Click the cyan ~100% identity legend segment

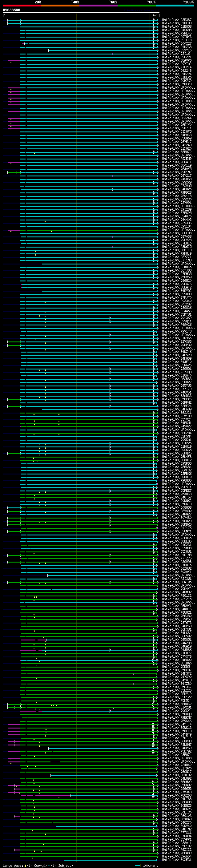pos(175,6)
